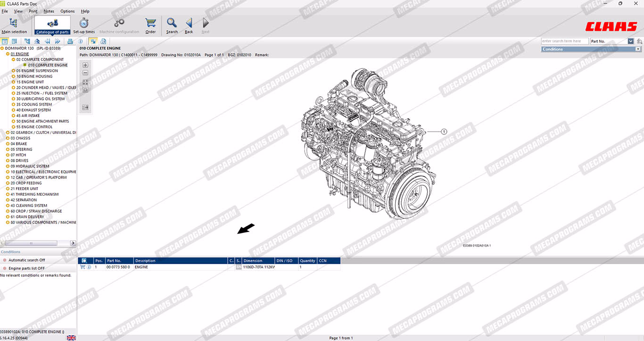
Task: Click the Description column header
Action: click(x=181, y=261)
